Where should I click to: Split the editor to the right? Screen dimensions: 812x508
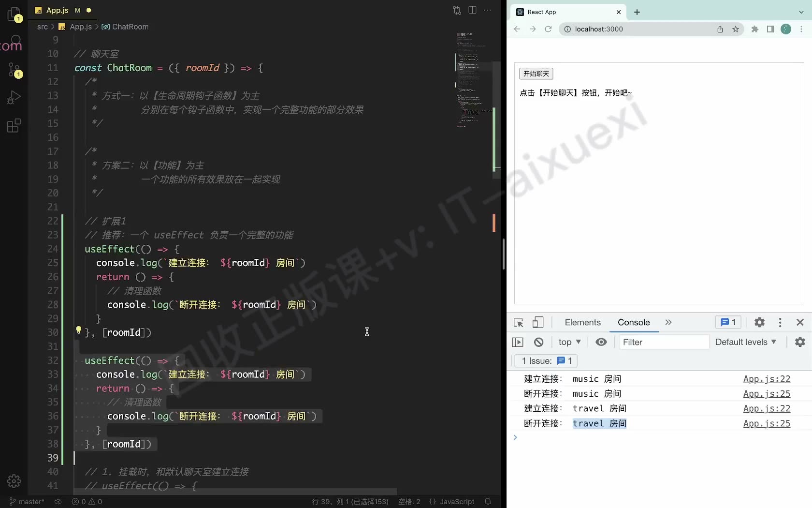pos(472,10)
